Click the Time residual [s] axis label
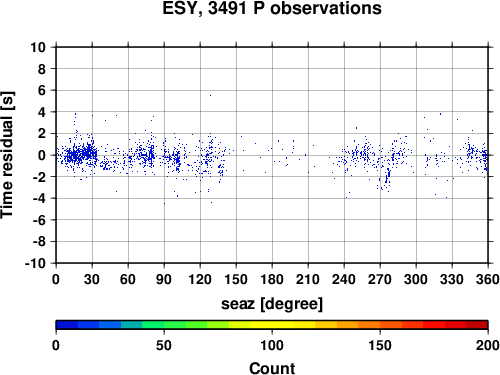 8,155
